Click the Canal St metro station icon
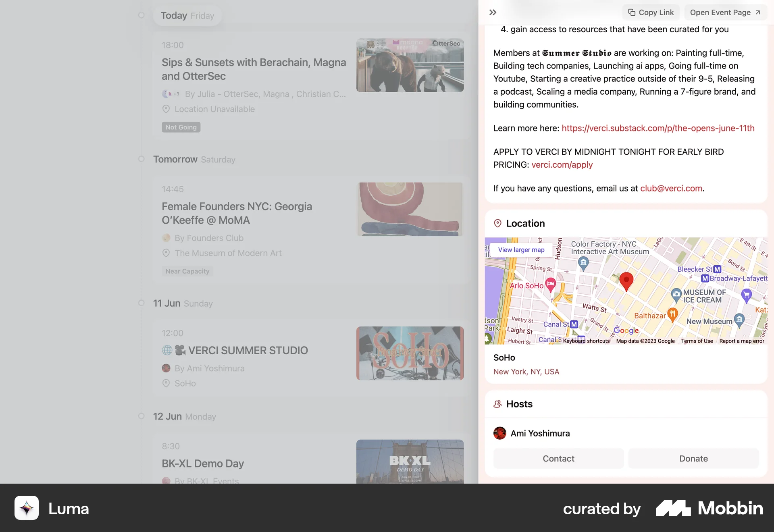 point(574,324)
